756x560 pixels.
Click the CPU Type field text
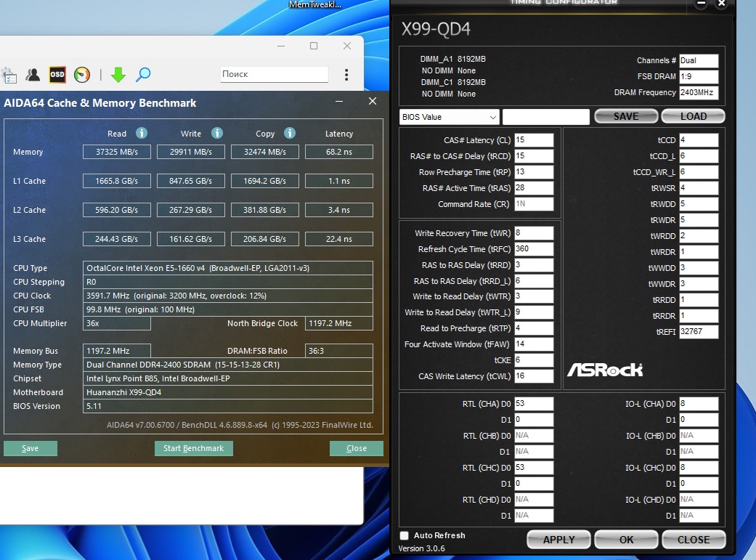pos(227,268)
